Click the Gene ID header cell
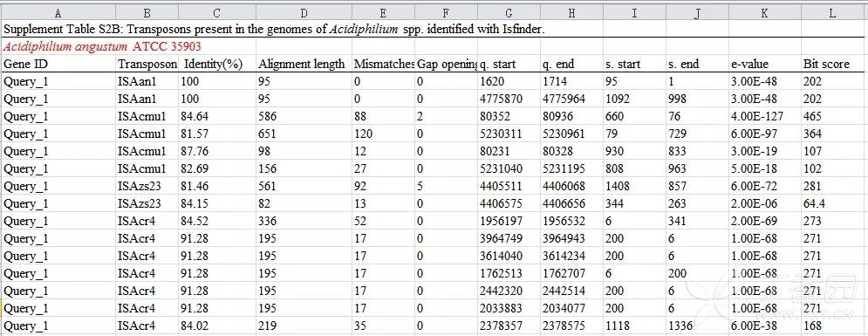 pos(58,64)
